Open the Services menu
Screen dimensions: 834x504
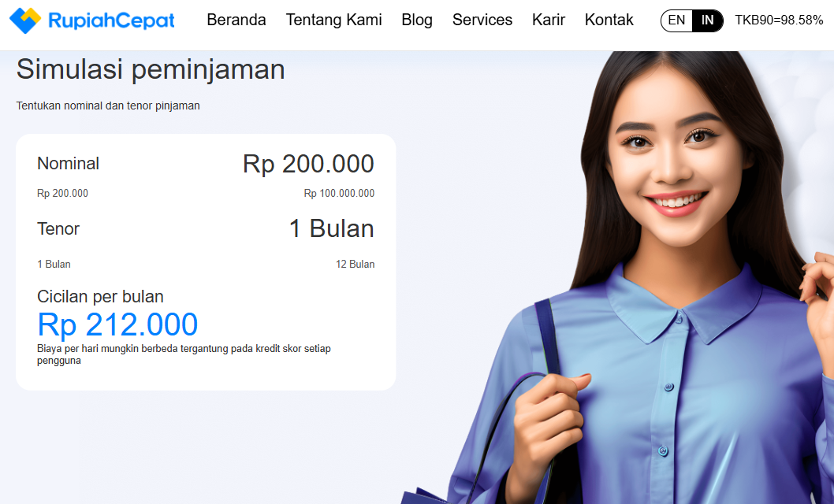click(x=482, y=20)
